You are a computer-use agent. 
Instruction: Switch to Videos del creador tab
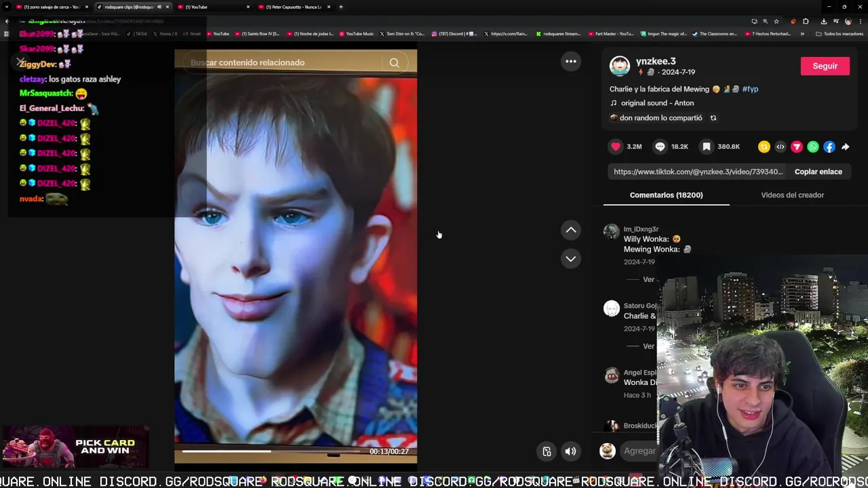click(x=792, y=195)
